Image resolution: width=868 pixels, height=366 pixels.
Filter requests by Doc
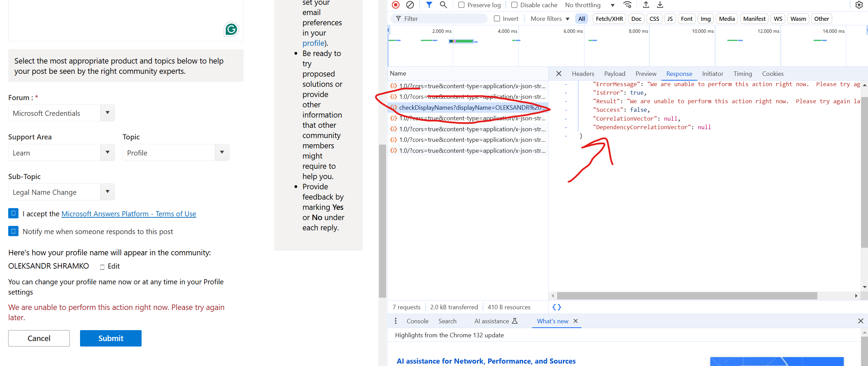coord(636,18)
